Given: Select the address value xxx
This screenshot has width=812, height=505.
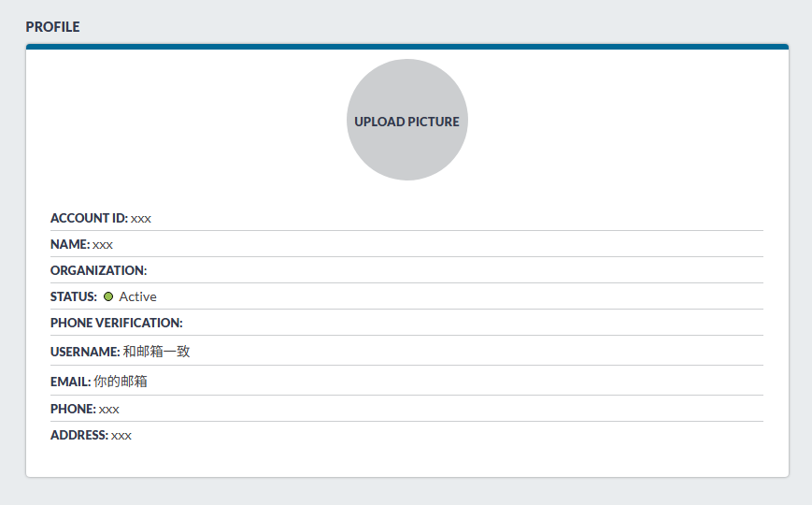Looking at the screenshot, I should [121, 435].
